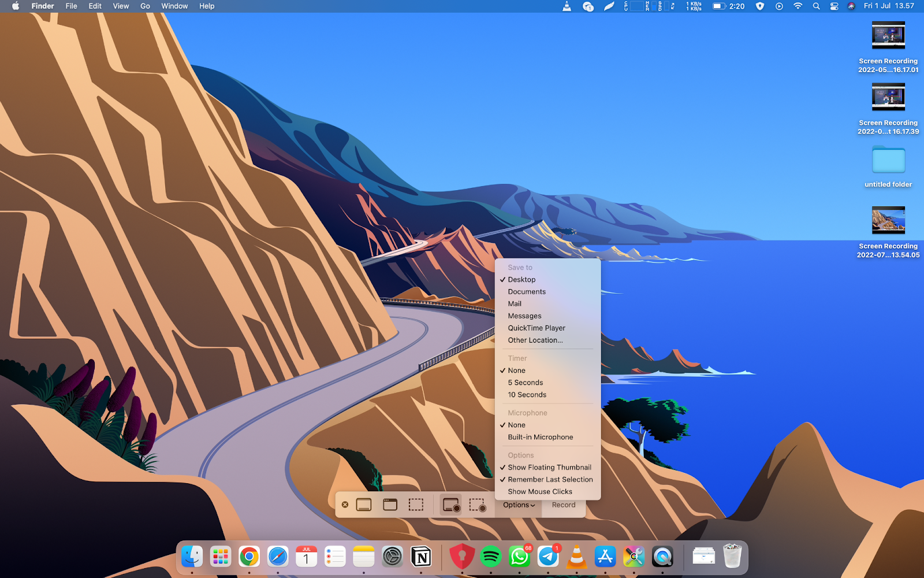Open the File menu
Image resolution: width=924 pixels, height=578 pixels.
click(71, 6)
